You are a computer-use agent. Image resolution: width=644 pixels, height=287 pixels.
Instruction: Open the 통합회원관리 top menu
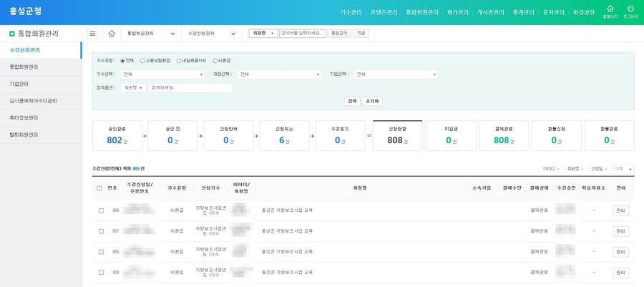421,12
